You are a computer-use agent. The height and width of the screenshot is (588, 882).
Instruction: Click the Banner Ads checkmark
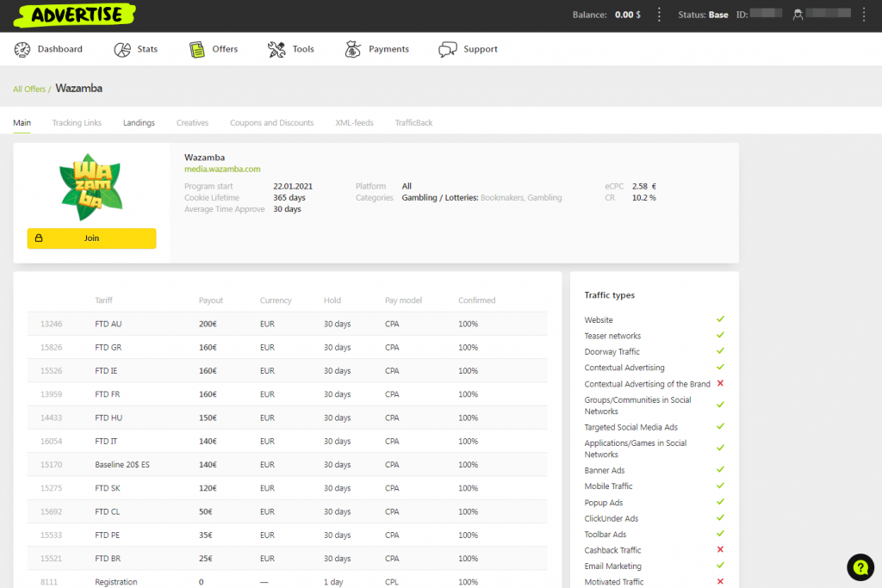coord(720,469)
